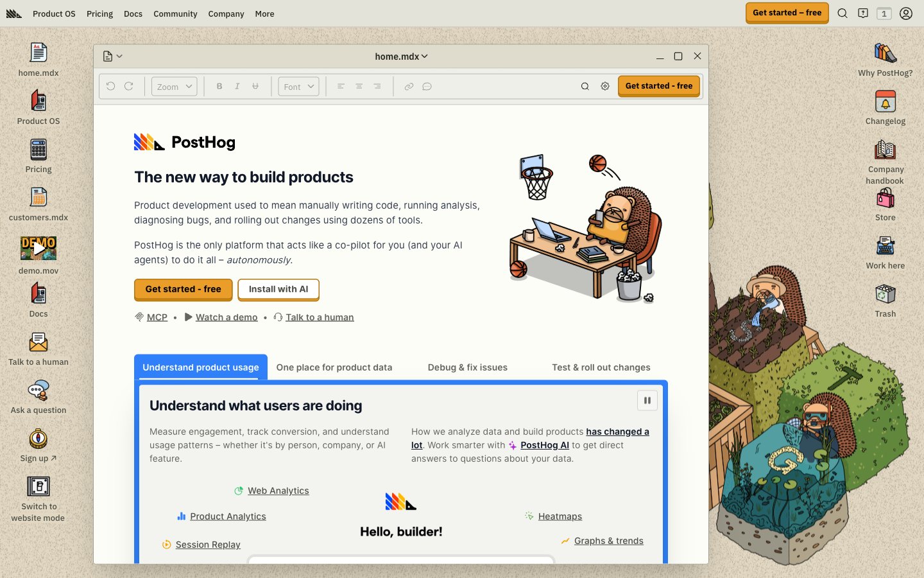Switch to One place for product data tab
This screenshot has width=924, height=578.
(334, 367)
